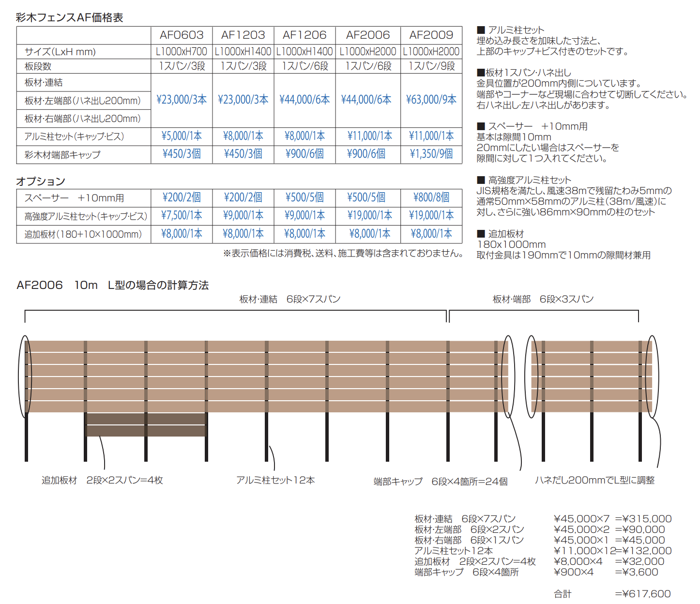Viewport: 700px width, 604px height.
Task: Click the 合計 =¥617,600 total line
Action: point(612,594)
